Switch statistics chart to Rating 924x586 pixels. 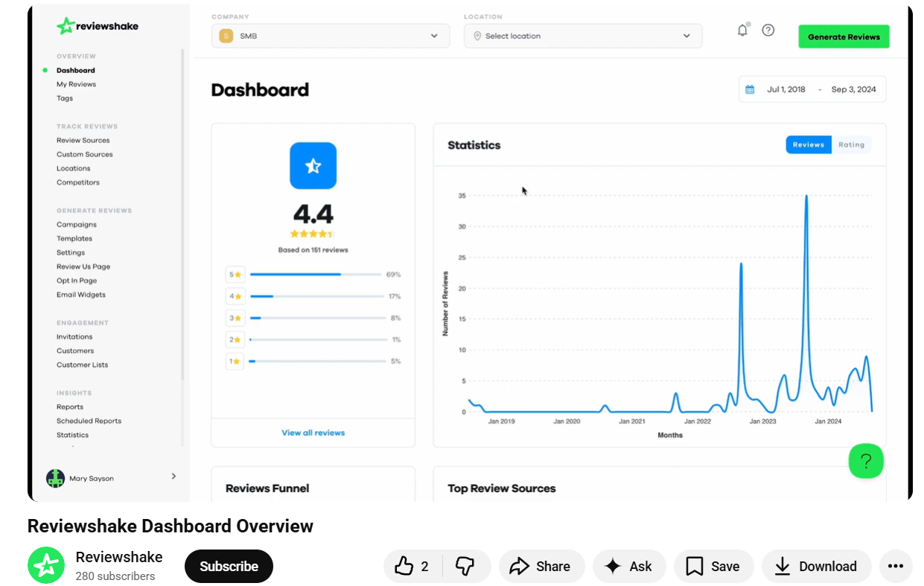pyautogui.click(x=851, y=145)
